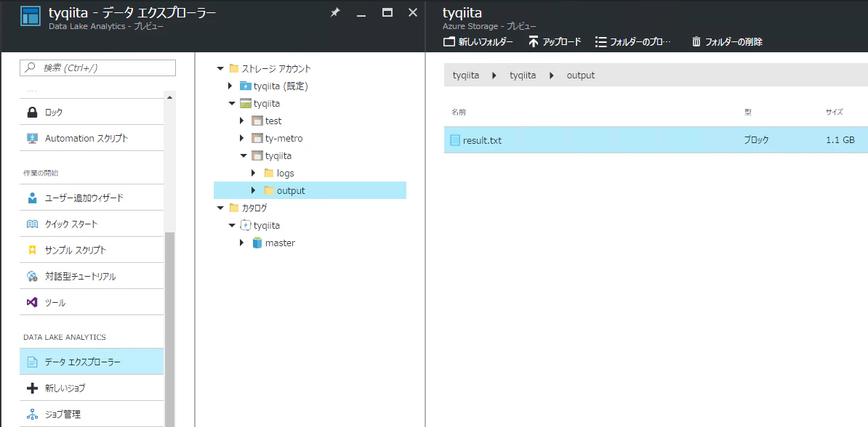Click the tyqiita (既定) storage icon
The height and width of the screenshot is (427, 868).
coord(245,86)
